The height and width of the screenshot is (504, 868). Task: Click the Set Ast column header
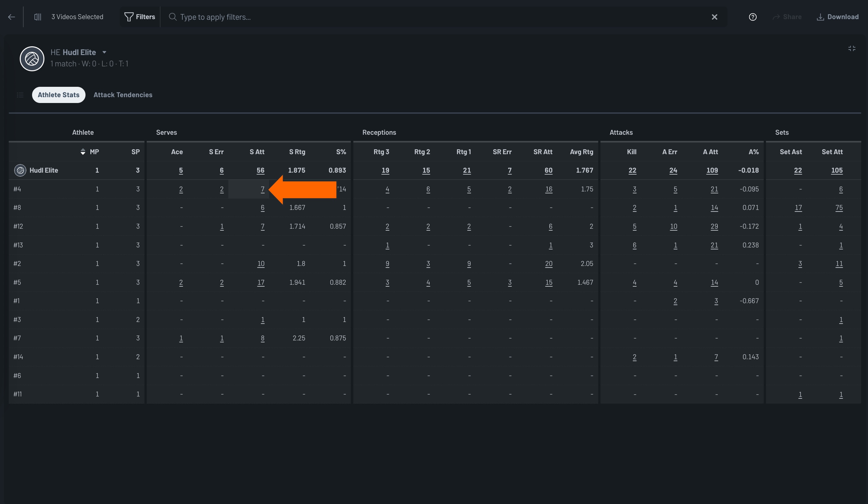(791, 152)
